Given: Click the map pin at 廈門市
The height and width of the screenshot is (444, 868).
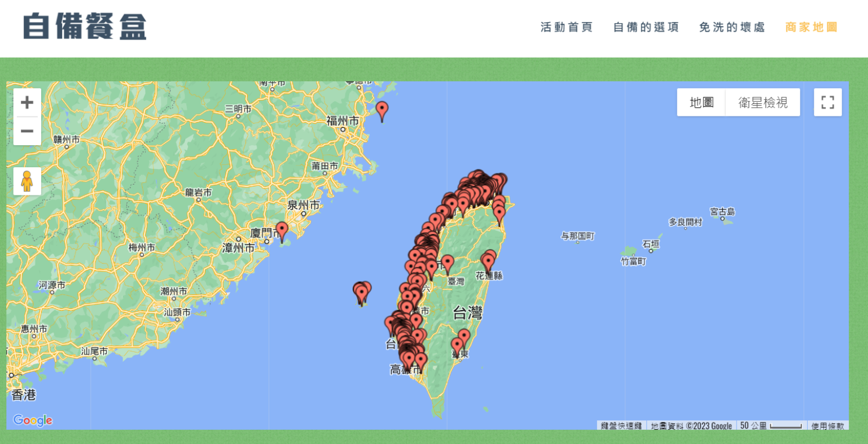Looking at the screenshot, I should [x=282, y=230].
